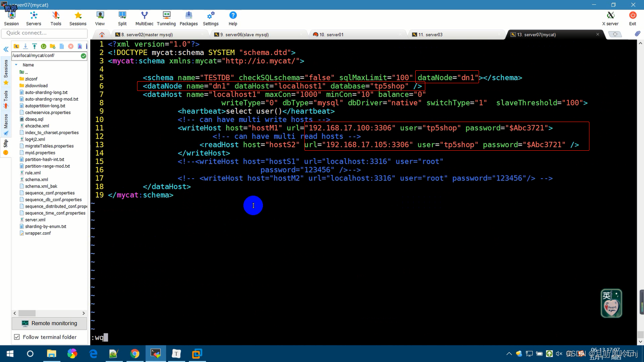Click the muted volume tray icon
The image size is (644, 362).
pos(559,354)
